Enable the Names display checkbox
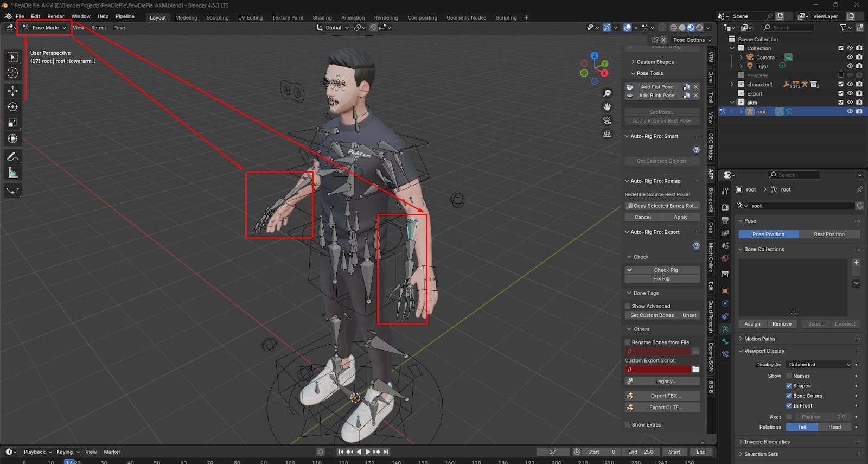Screen dimensions: 868x464 click(789, 376)
